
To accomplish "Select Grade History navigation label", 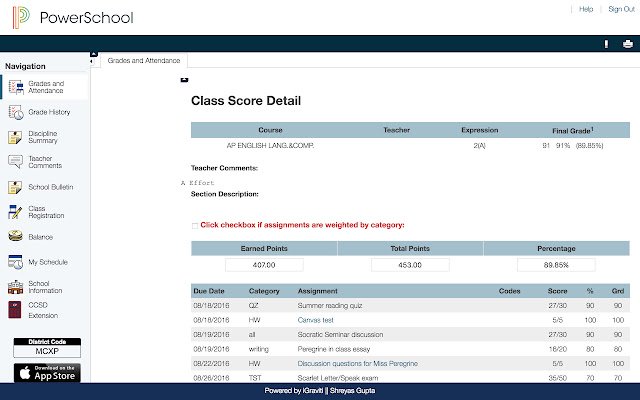I will point(49,112).
